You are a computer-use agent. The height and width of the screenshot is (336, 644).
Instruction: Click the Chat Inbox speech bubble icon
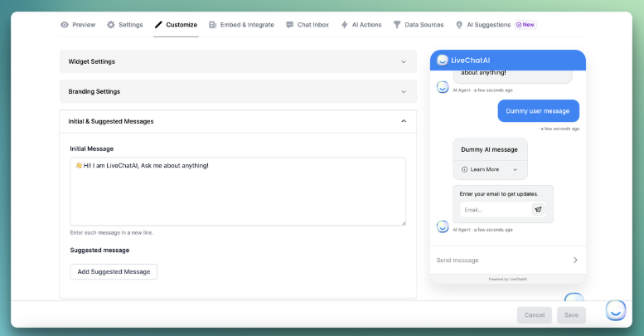point(289,25)
